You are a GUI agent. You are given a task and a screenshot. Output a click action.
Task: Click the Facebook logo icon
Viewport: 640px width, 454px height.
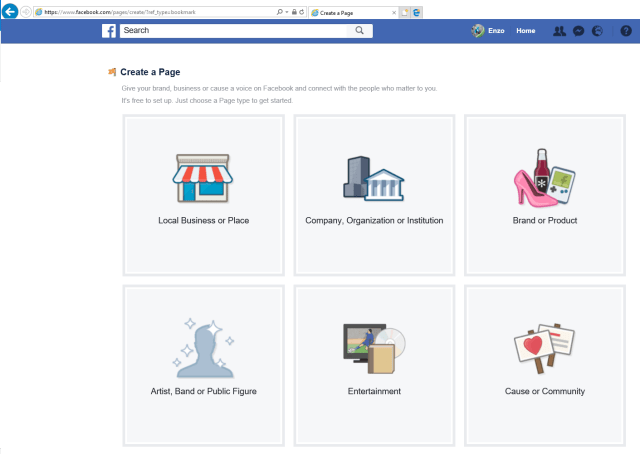point(109,31)
